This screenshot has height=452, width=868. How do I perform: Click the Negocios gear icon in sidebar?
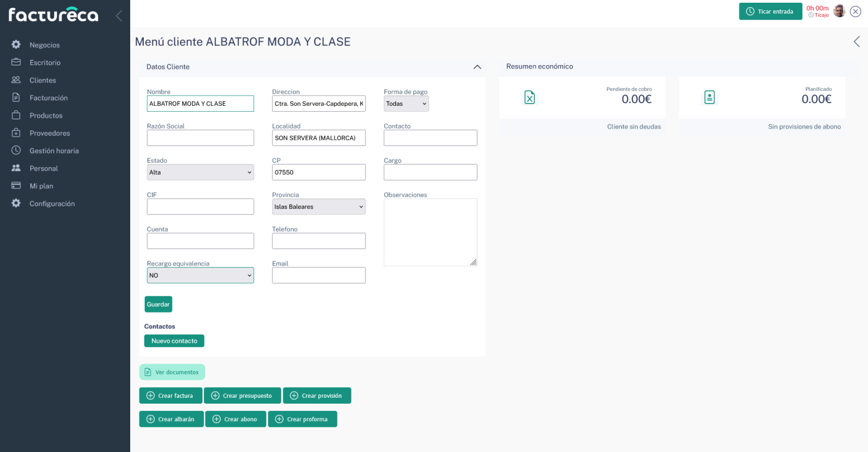[x=16, y=44]
